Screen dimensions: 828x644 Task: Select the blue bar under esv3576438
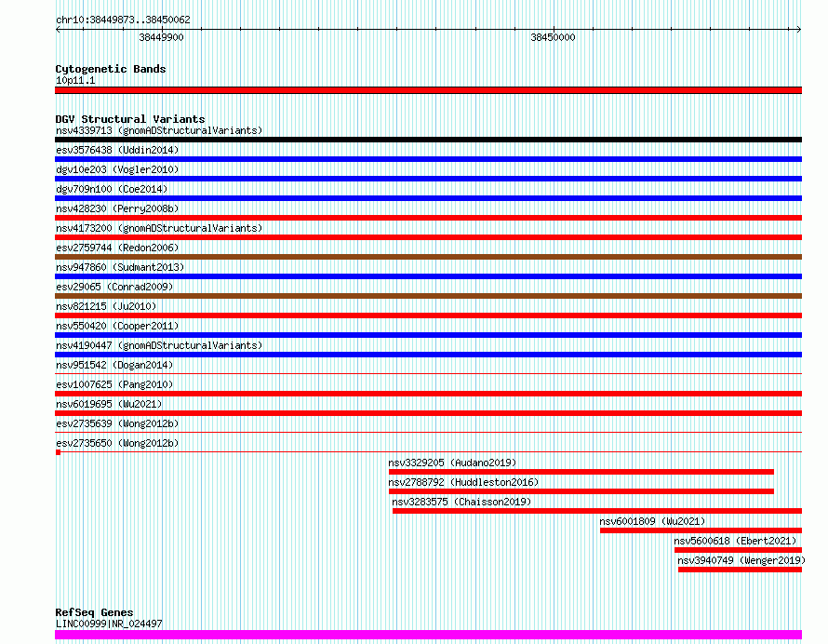[428, 159]
